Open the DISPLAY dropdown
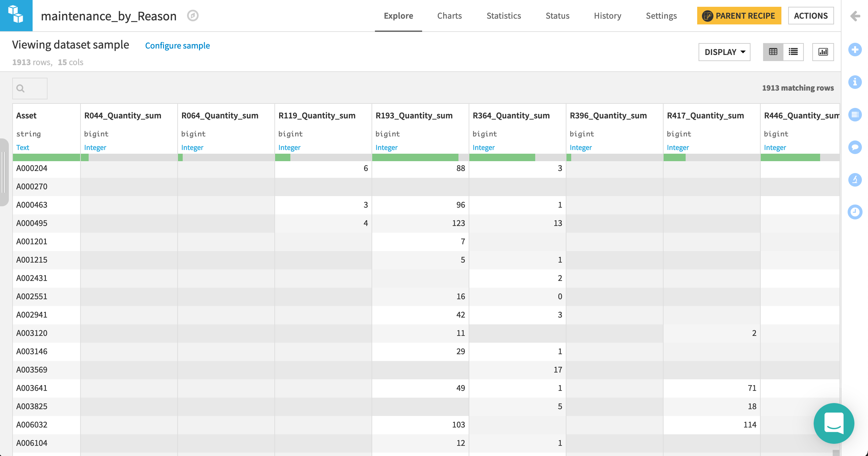Screen dimensions: 868x456 click(724, 52)
